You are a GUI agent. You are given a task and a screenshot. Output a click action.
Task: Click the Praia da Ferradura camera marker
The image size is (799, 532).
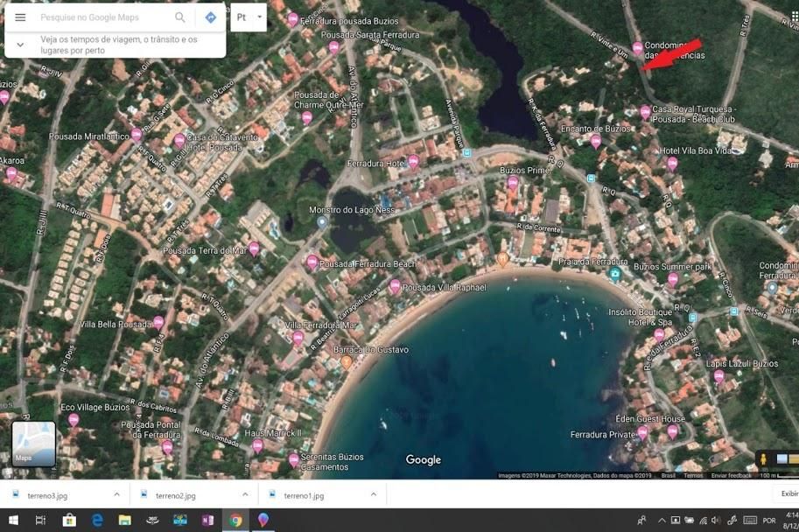click(614, 274)
